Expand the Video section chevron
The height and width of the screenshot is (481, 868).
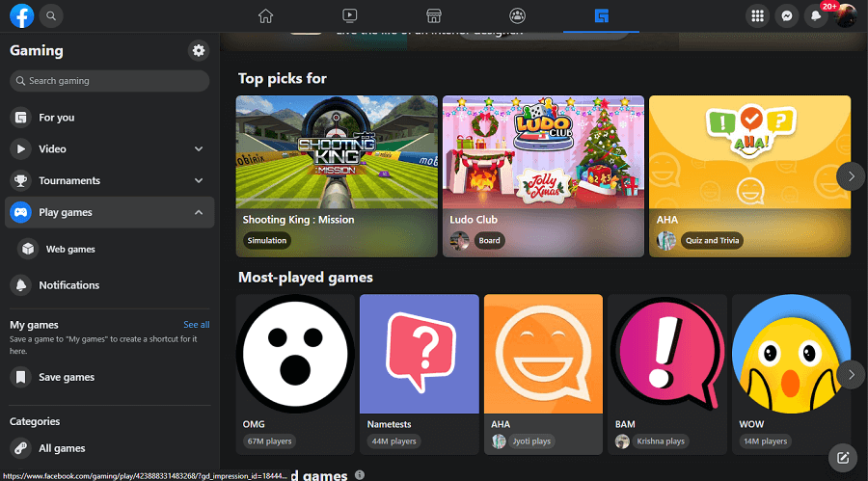(199, 148)
